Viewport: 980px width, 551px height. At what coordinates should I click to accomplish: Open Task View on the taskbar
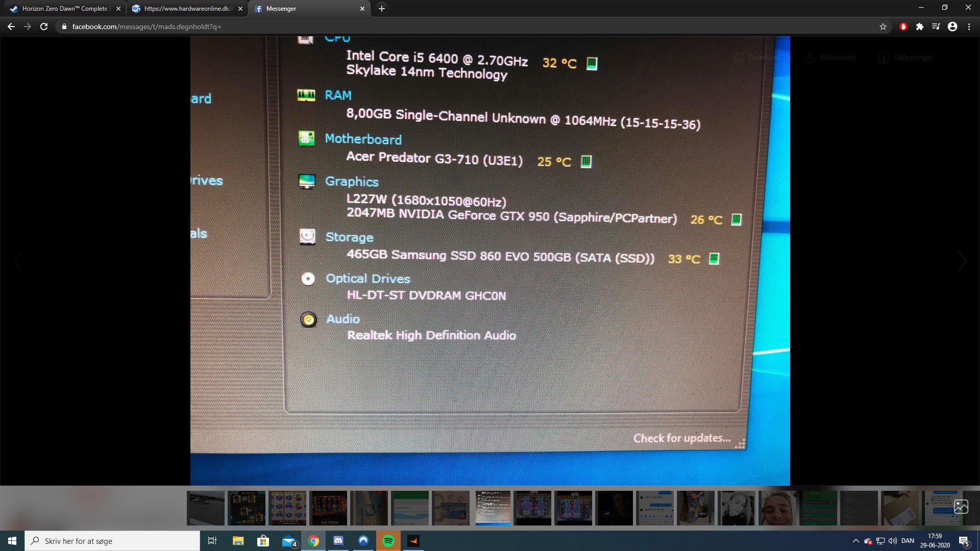pyautogui.click(x=212, y=541)
